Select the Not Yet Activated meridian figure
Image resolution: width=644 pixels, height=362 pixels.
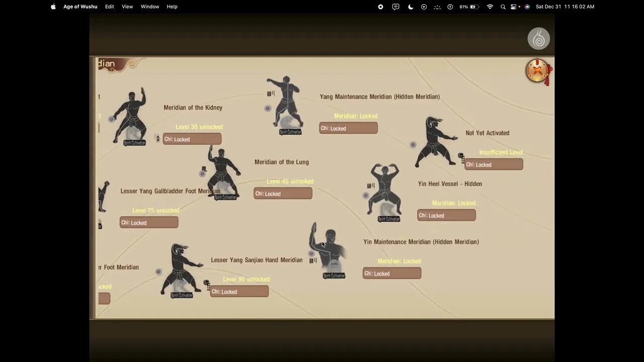point(435,142)
